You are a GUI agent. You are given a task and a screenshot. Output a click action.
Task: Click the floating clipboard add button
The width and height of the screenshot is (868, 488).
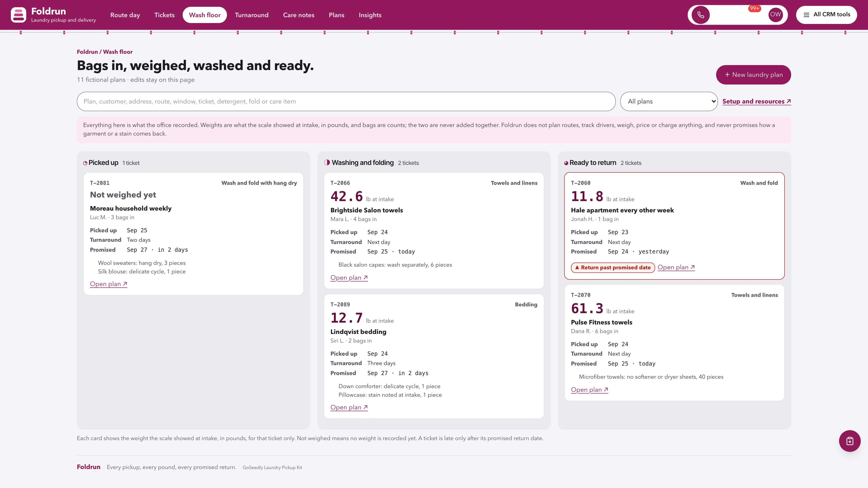(849, 441)
